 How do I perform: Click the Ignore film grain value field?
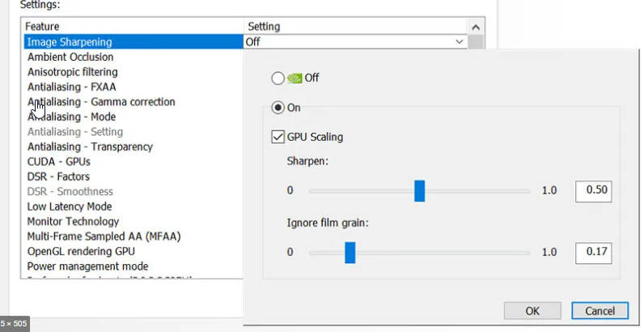pyautogui.click(x=593, y=252)
